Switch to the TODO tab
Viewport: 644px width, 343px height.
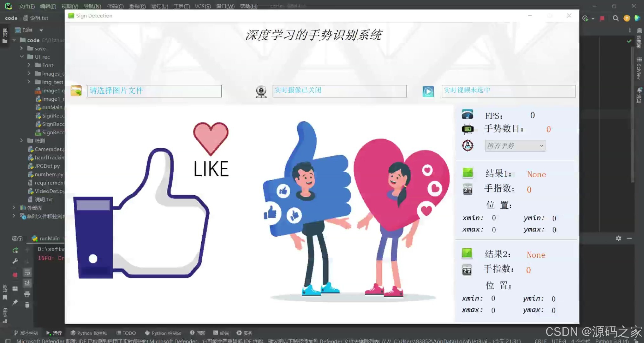tap(126, 333)
